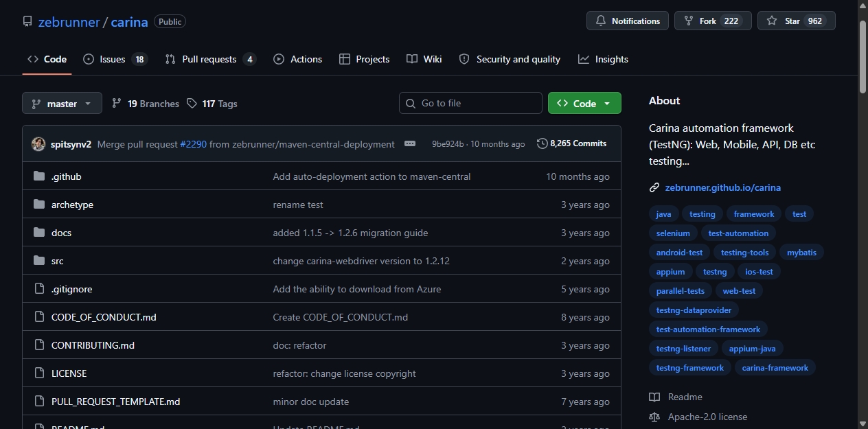Visit zebrunner.github.io/carina website link

722,187
